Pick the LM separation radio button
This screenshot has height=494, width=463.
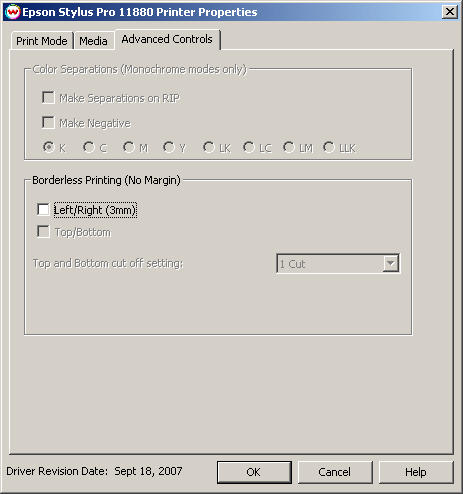(289, 147)
